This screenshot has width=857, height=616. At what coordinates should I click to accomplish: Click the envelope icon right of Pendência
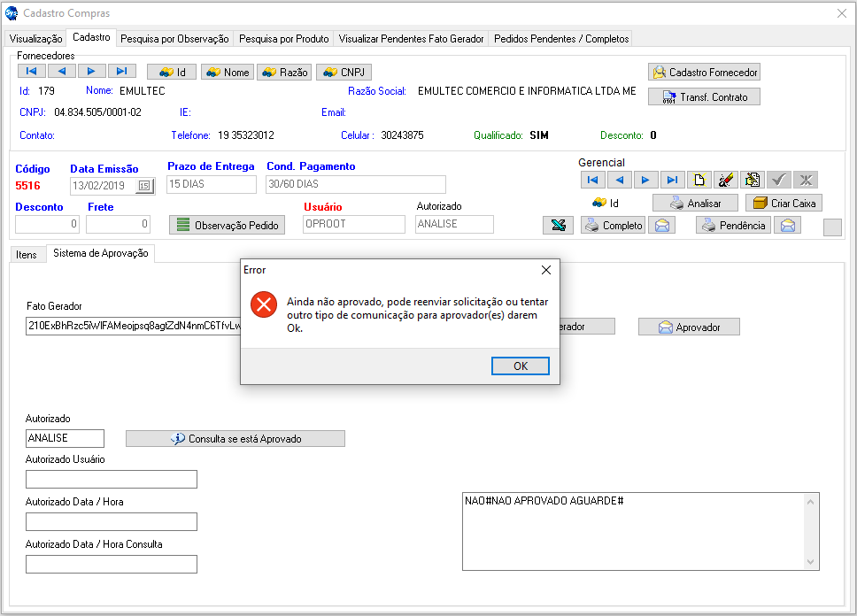click(x=788, y=226)
